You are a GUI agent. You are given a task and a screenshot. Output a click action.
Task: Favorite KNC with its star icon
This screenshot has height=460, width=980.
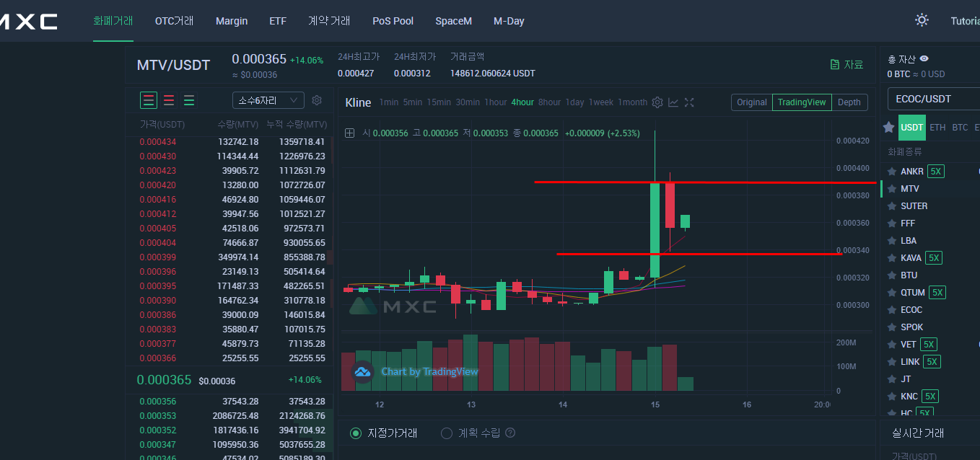tap(891, 397)
